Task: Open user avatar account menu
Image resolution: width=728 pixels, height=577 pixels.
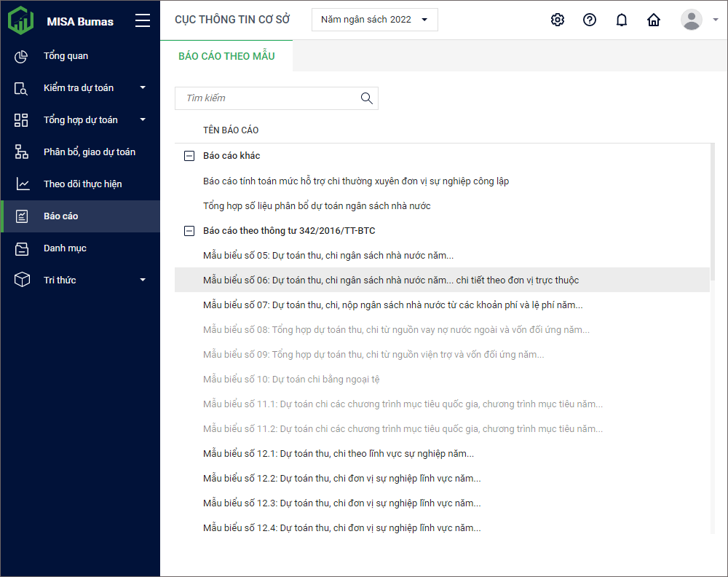Action: click(692, 20)
